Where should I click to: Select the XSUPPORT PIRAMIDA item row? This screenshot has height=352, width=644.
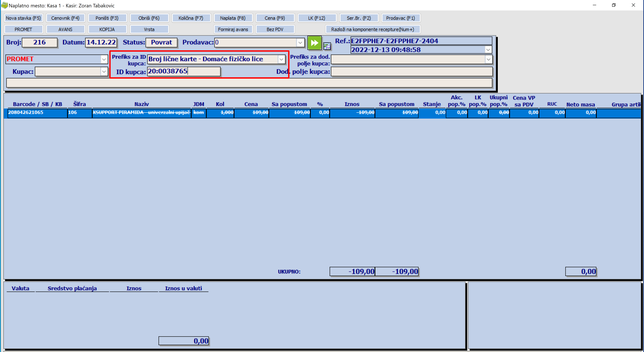pyautogui.click(x=142, y=113)
